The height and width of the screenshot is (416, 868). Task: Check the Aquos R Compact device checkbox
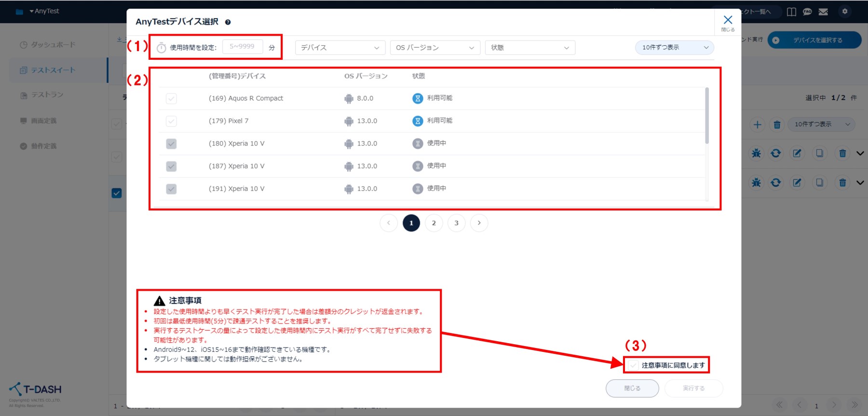(x=171, y=99)
